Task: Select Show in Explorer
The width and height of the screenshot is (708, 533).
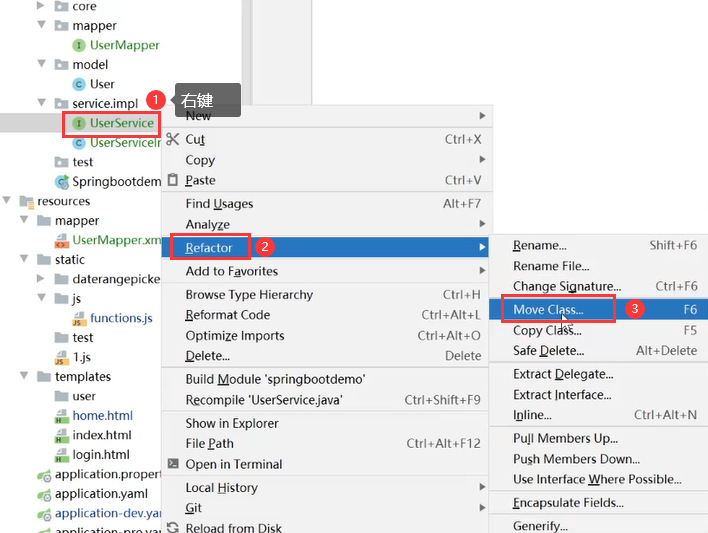Action: 325,423
